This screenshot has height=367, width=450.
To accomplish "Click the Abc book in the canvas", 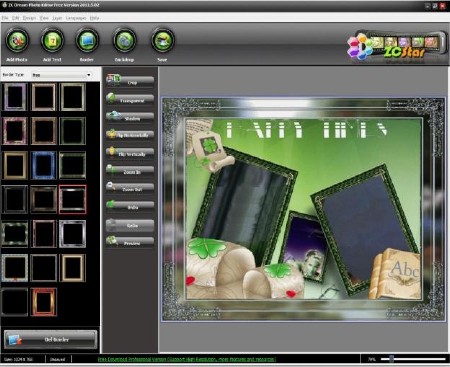I will (396, 273).
